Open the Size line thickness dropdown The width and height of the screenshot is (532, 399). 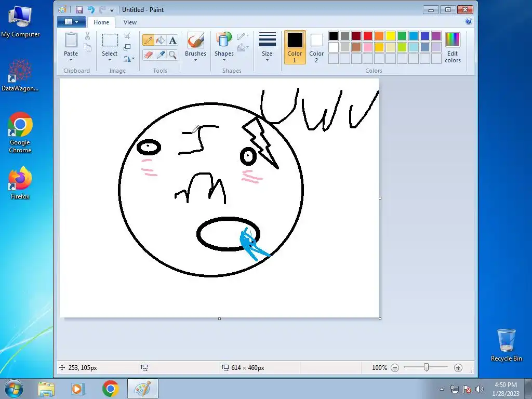point(267,47)
